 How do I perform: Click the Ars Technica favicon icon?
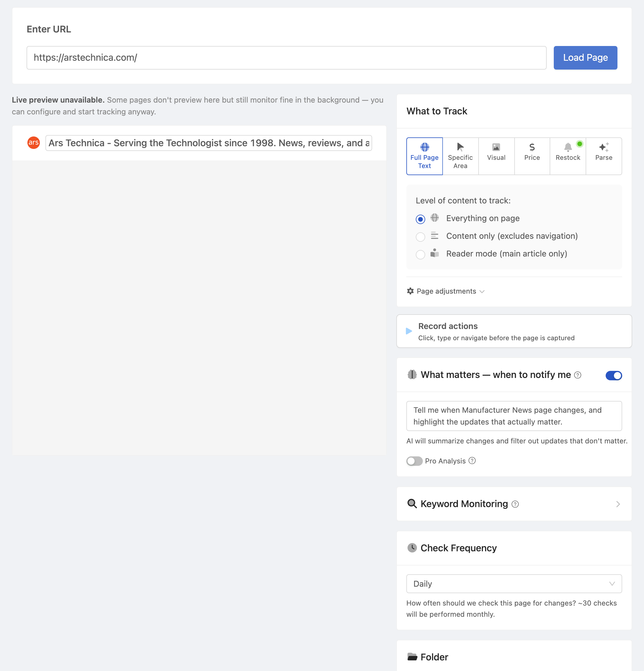click(34, 142)
